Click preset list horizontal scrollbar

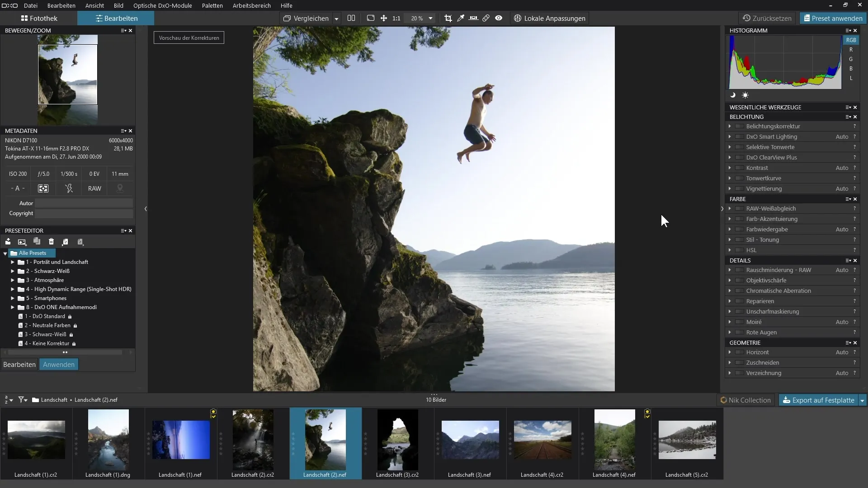pos(65,352)
